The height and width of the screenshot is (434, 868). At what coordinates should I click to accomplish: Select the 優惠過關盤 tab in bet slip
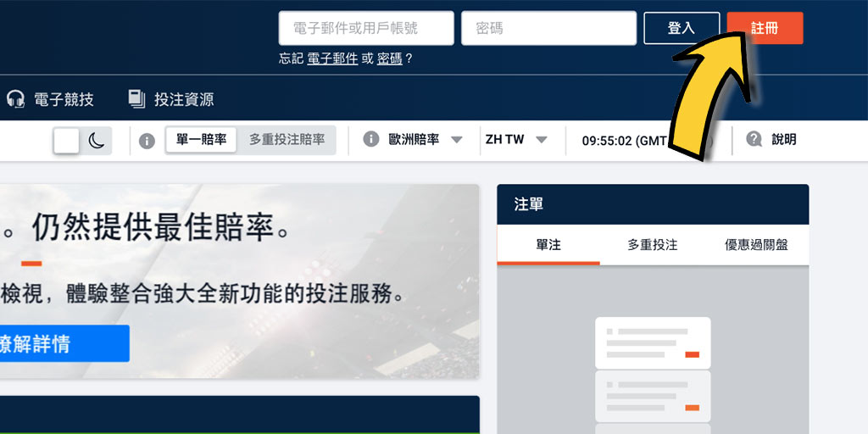point(756,245)
